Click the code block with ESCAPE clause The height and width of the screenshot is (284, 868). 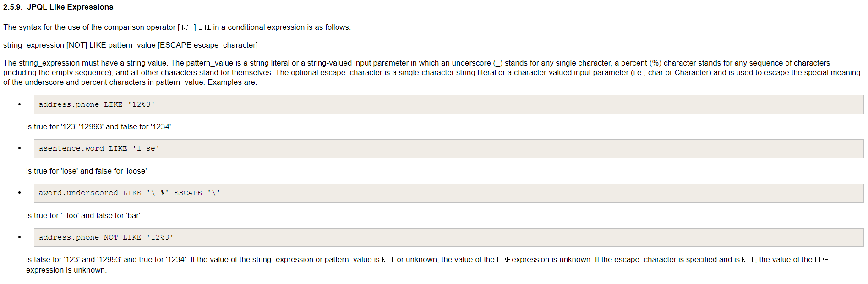448,193
